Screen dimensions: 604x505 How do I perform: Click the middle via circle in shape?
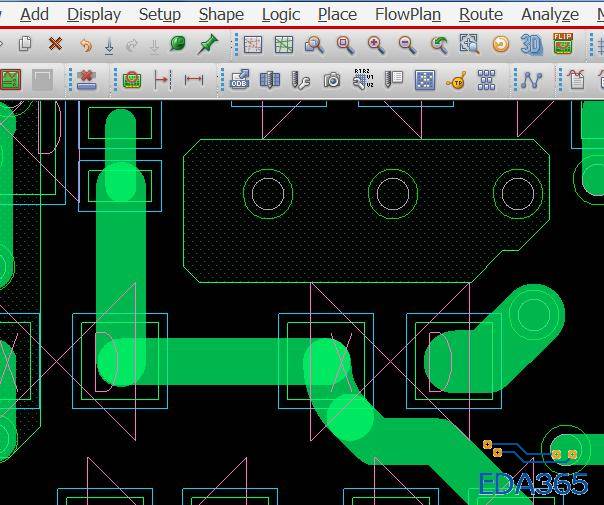393,194
